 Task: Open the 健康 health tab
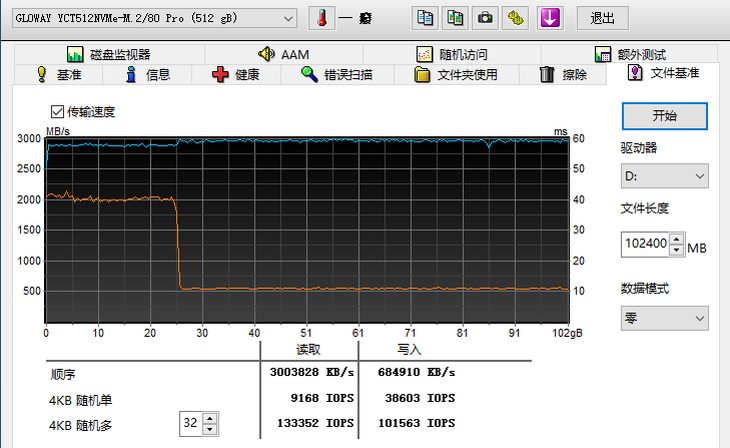coord(236,74)
